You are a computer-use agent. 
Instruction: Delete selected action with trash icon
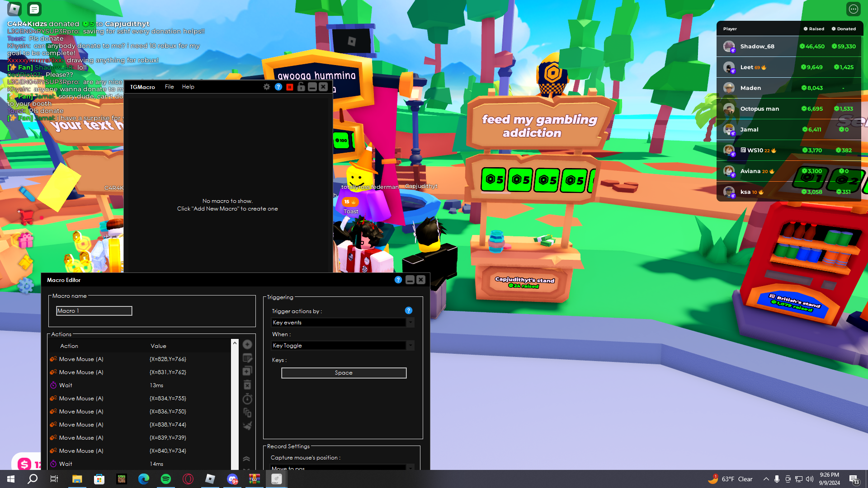[247, 385]
